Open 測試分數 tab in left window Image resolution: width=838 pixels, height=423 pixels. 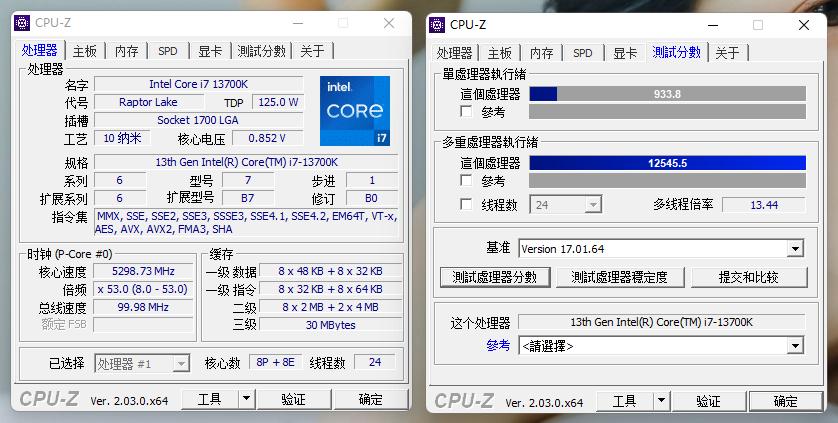[261, 51]
